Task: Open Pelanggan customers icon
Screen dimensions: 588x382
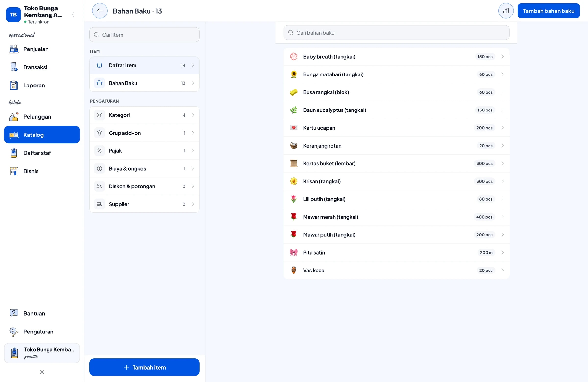Action: tap(13, 117)
